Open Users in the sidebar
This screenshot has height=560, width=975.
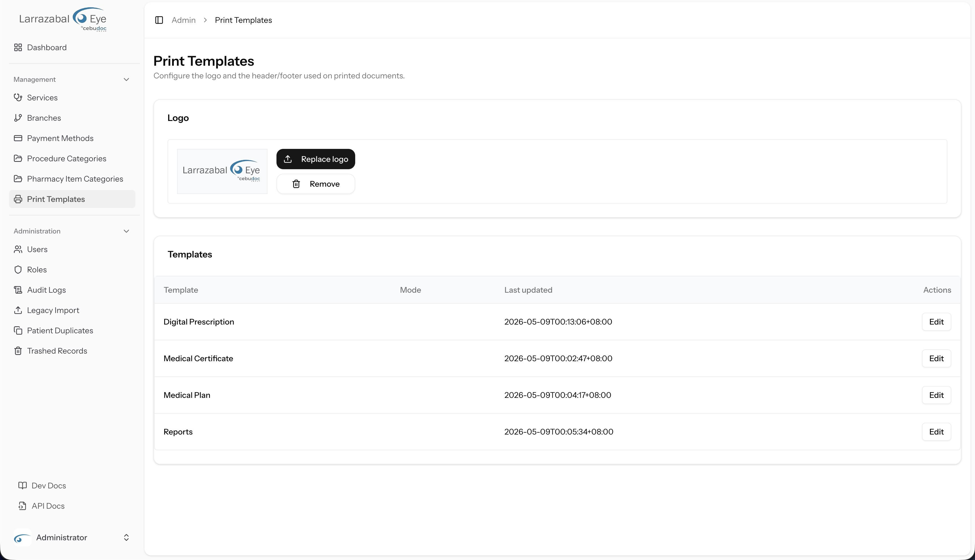point(72,249)
